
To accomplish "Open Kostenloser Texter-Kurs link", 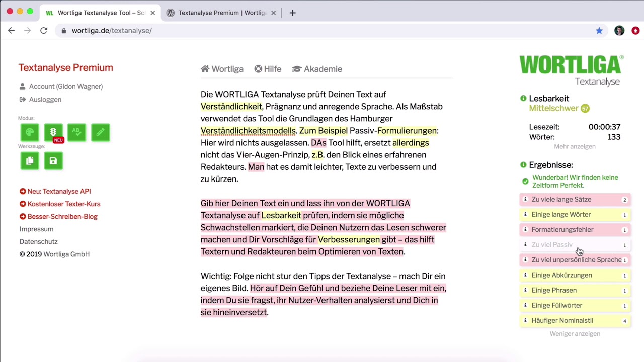I will (x=60, y=204).
